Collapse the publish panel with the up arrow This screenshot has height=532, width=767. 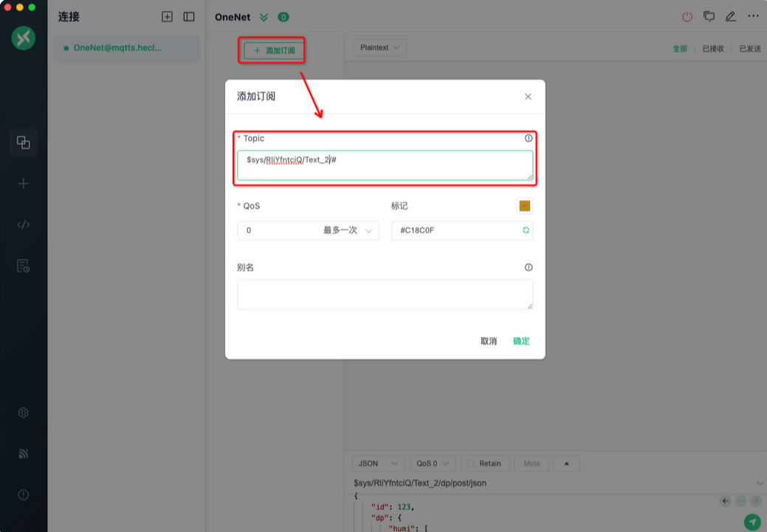(x=565, y=463)
